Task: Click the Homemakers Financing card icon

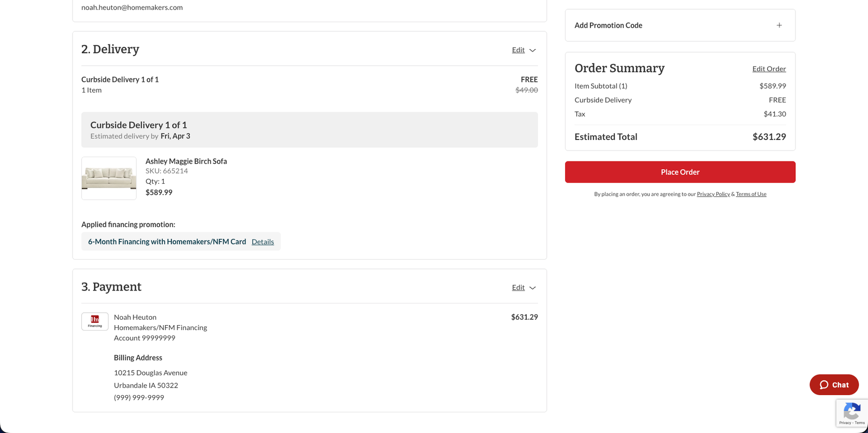Action: point(95,321)
